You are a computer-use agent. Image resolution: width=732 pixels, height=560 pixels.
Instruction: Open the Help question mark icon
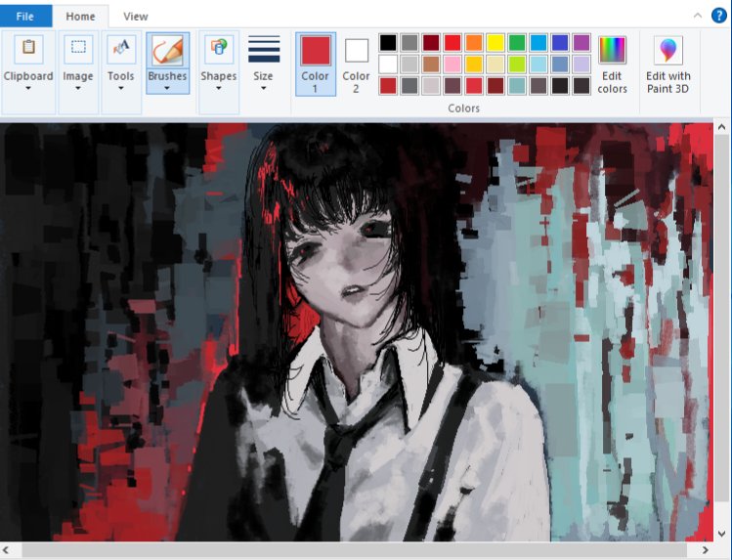[718, 16]
